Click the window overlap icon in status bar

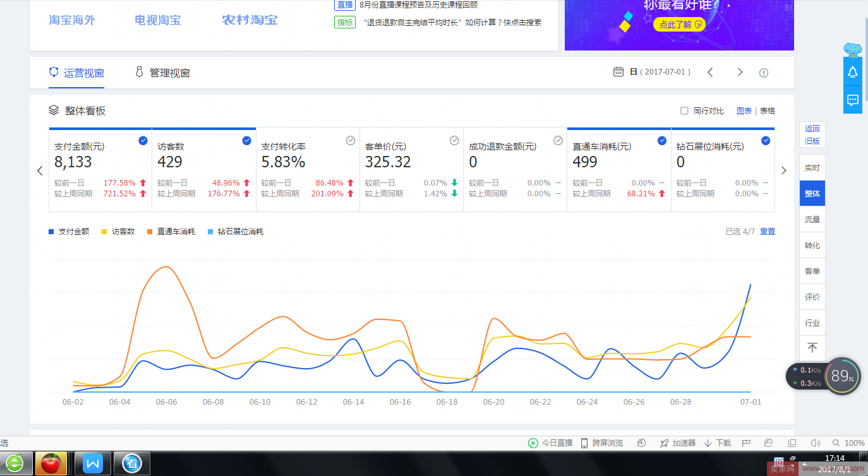[792, 443]
